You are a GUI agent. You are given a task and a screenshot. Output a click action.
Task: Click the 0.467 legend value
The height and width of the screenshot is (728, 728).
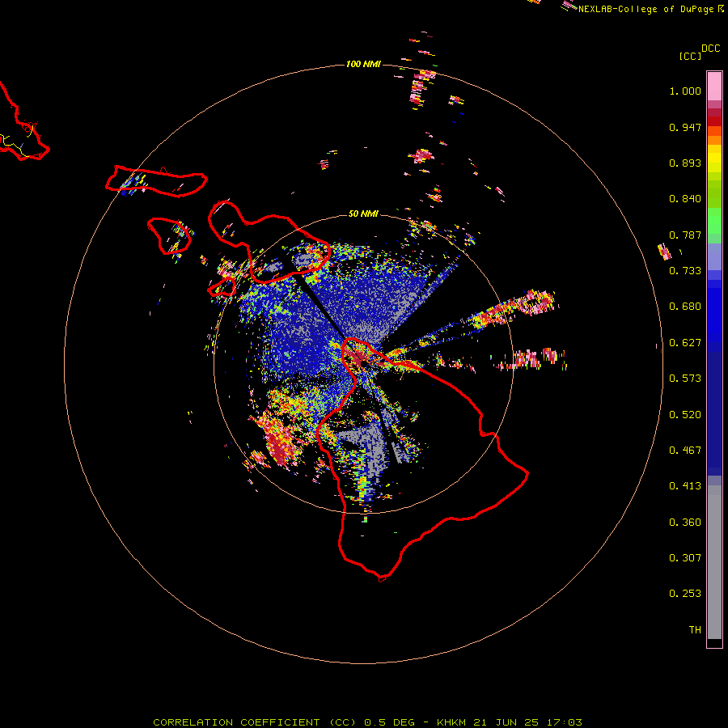(685, 451)
